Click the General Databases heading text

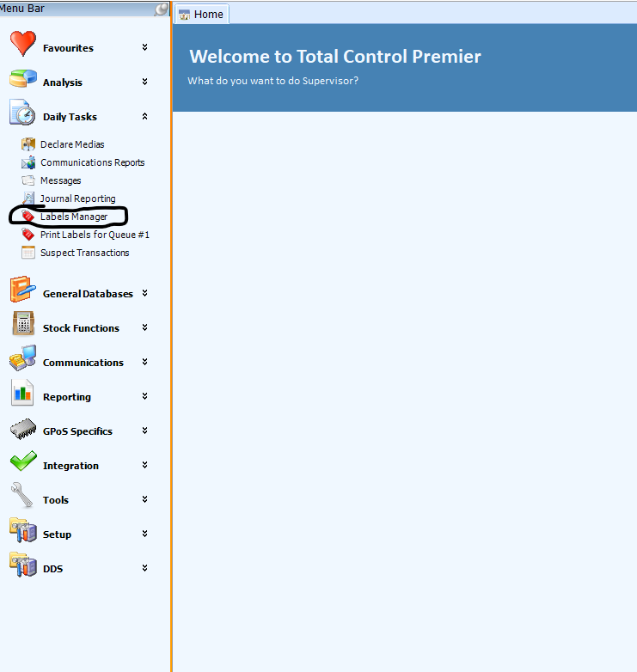(88, 294)
